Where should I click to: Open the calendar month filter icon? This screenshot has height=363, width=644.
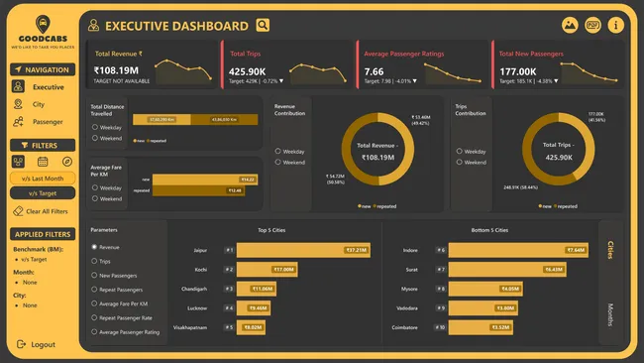click(x=43, y=162)
